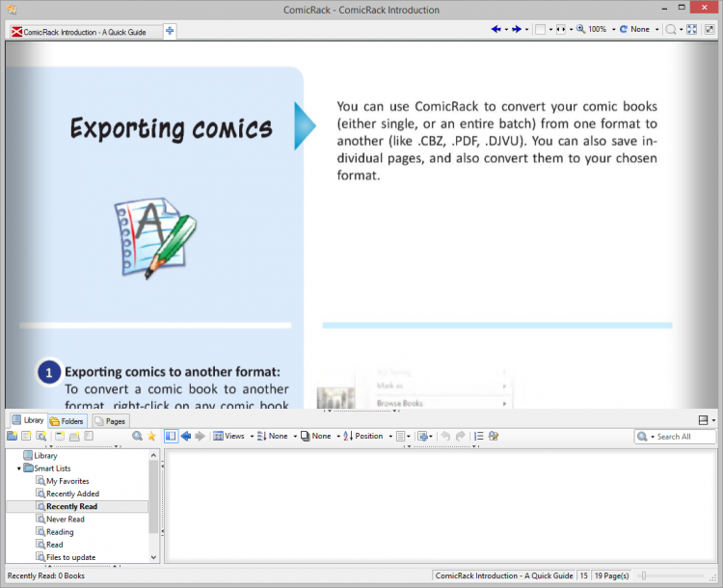Toggle the numbered list details icon

point(478,436)
